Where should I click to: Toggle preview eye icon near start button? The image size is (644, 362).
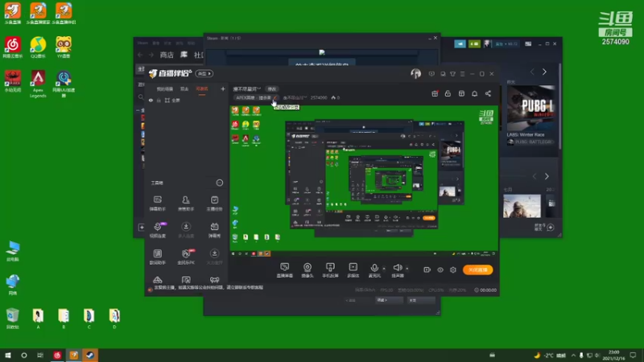point(440,269)
